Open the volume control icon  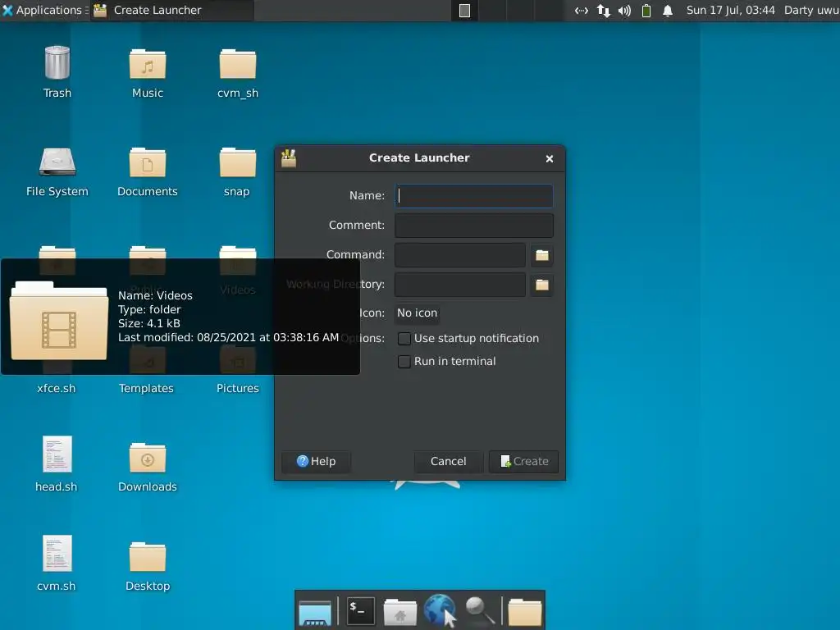coord(624,11)
